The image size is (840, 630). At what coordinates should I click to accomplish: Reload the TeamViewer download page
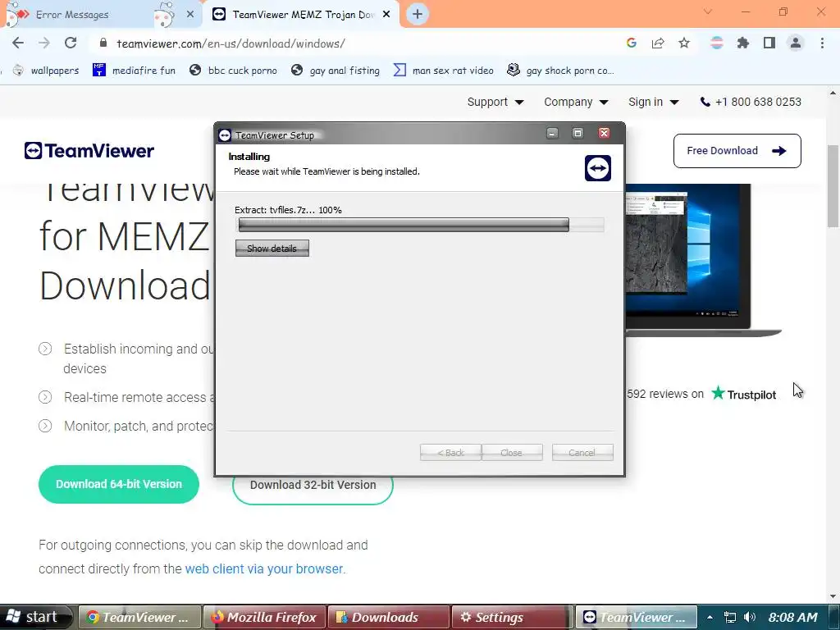(x=71, y=43)
